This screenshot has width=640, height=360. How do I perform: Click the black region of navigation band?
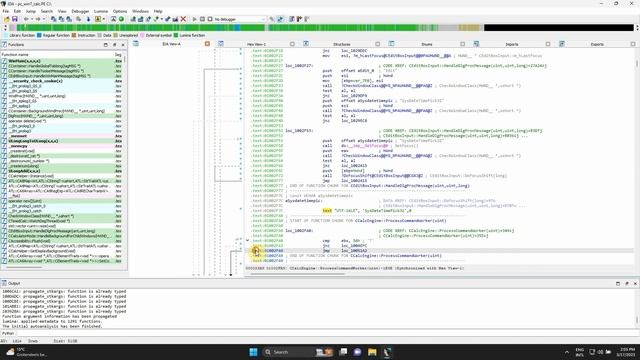click(558, 28)
